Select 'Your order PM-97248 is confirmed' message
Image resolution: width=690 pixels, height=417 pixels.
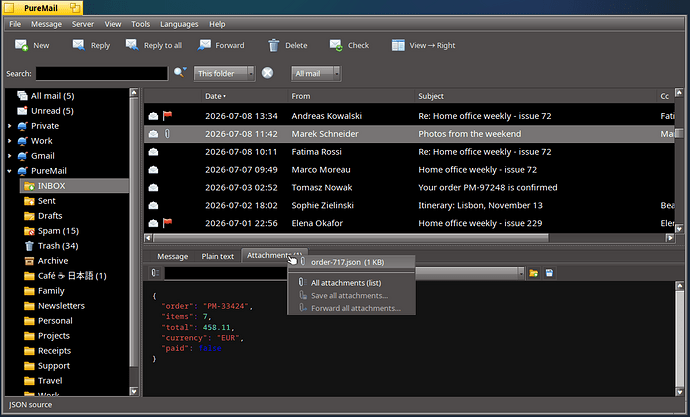[x=409, y=187]
